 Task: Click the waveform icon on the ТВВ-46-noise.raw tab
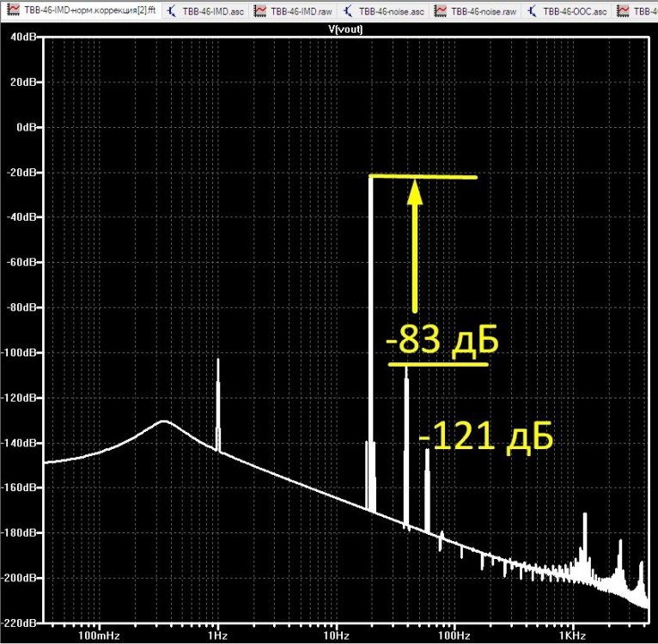(x=440, y=11)
